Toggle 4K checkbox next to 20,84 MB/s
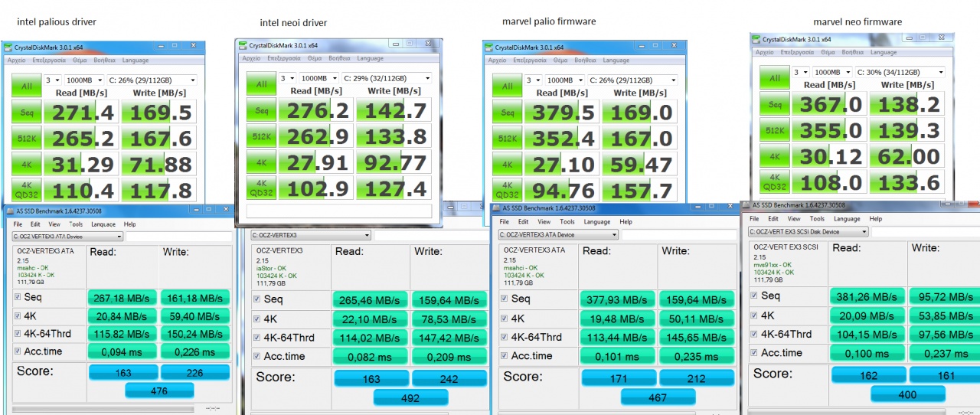 point(18,315)
